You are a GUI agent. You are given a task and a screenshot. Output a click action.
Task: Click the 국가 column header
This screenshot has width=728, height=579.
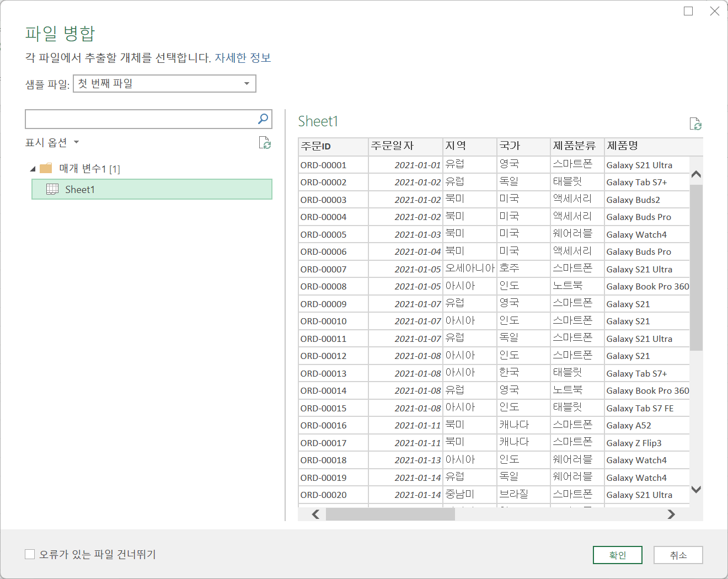tap(523, 146)
